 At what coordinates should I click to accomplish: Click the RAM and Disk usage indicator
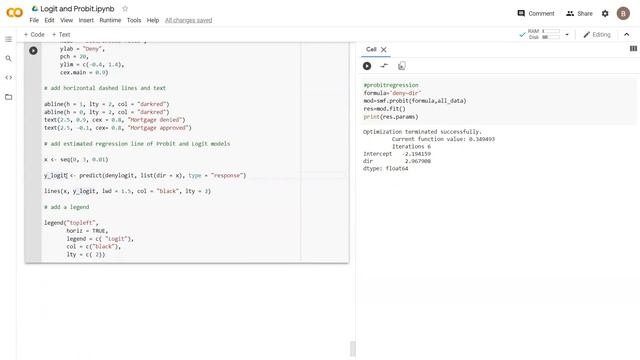540,34
